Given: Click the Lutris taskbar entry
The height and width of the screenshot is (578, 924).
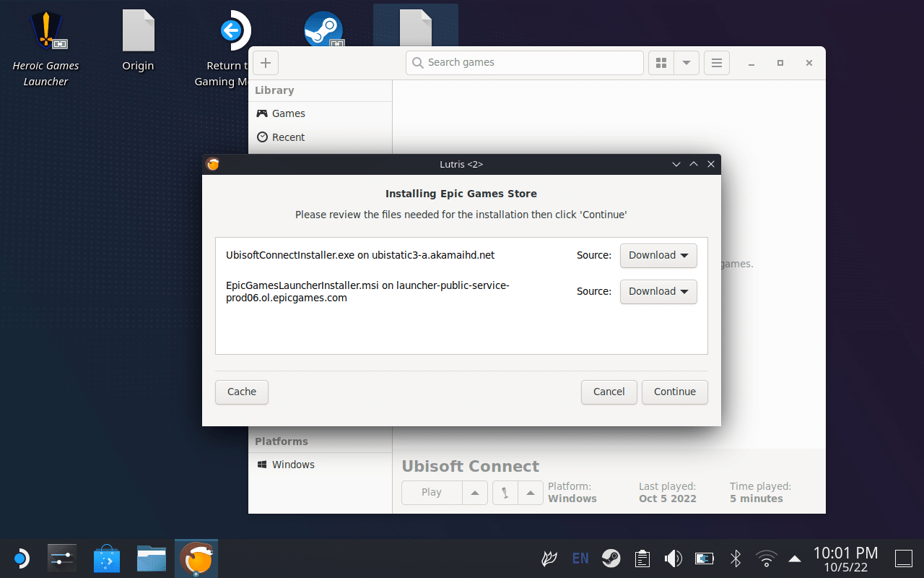Looking at the screenshot, I should [x=196, y=558].
